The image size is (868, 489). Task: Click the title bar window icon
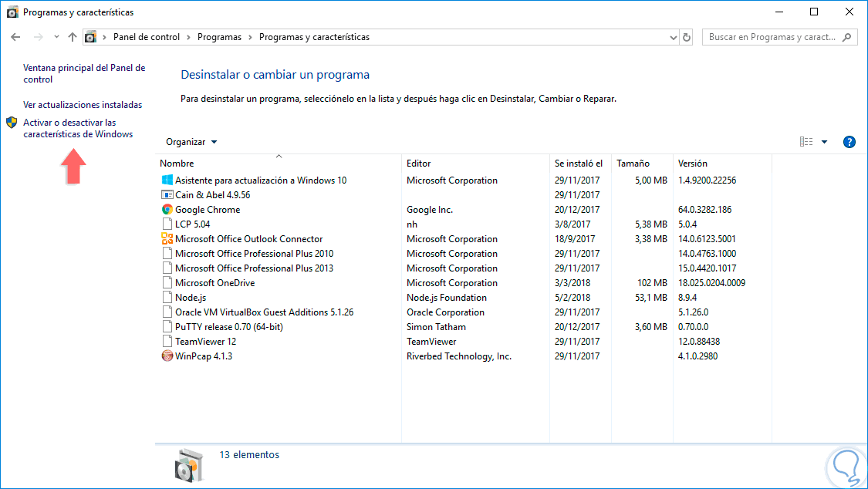click(x=12, y=12)
